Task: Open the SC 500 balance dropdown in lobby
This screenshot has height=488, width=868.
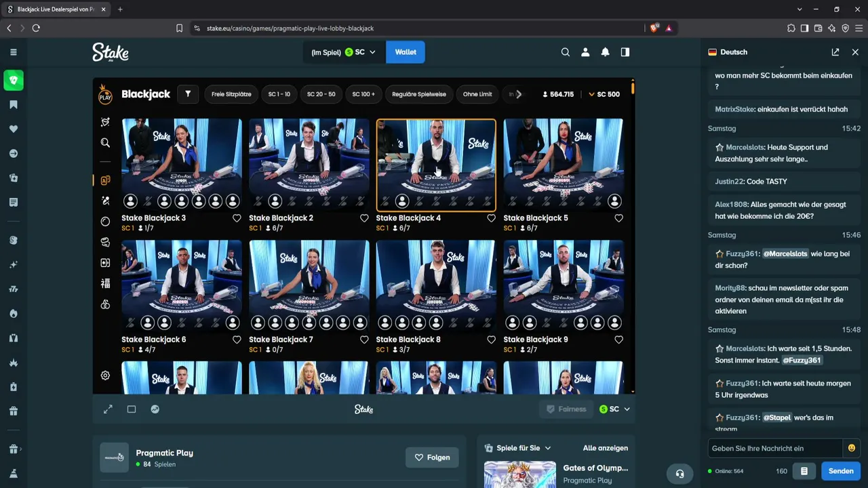Action: pos(604,94)
